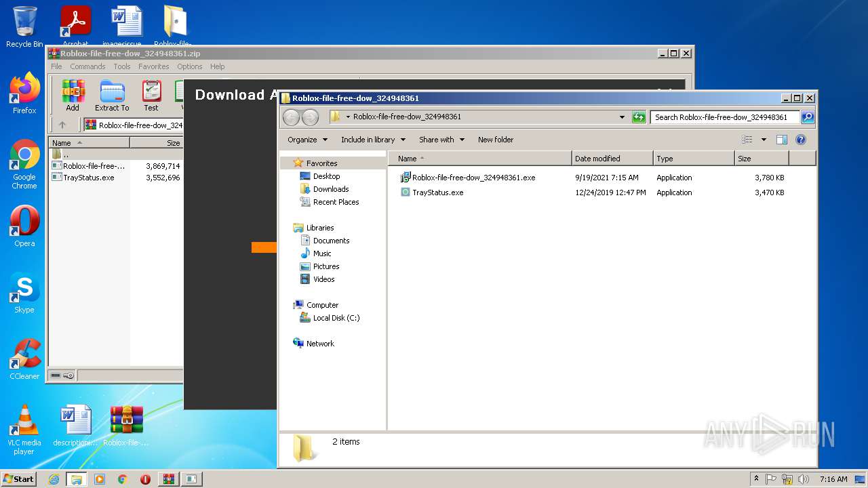Open the WinRAR Help menu

tap(217, 66)
